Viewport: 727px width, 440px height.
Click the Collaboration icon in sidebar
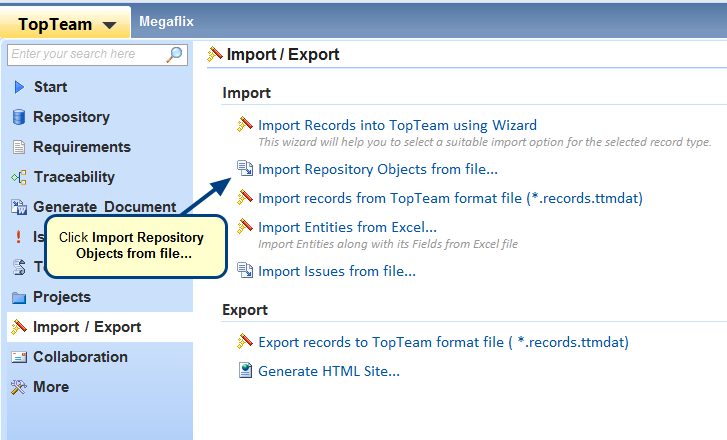(19, 357)
